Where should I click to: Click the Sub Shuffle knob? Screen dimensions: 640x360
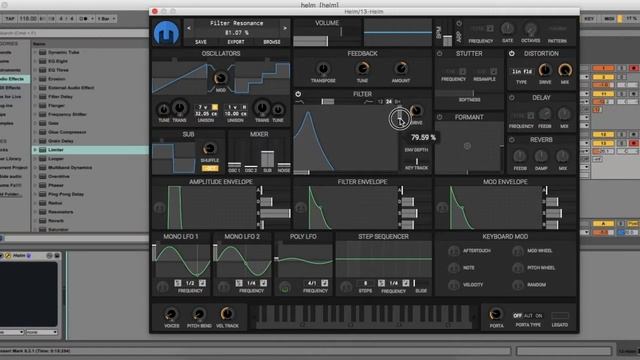(x=210, y=149)
